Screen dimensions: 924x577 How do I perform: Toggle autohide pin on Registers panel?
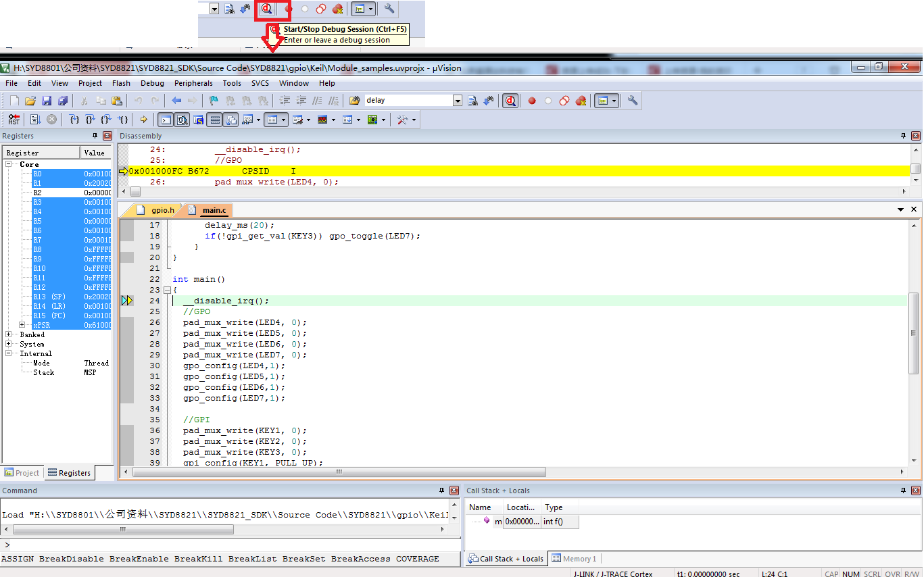coord(95,136)
